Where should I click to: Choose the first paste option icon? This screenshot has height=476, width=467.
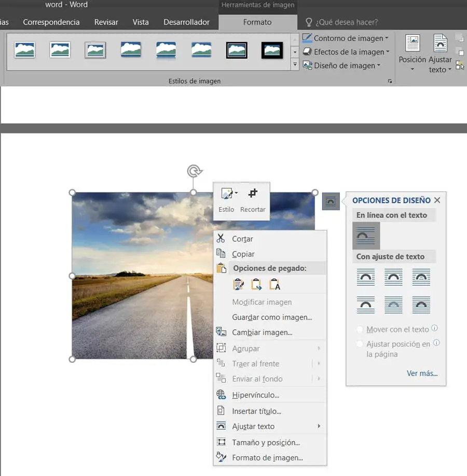(238, 284)
